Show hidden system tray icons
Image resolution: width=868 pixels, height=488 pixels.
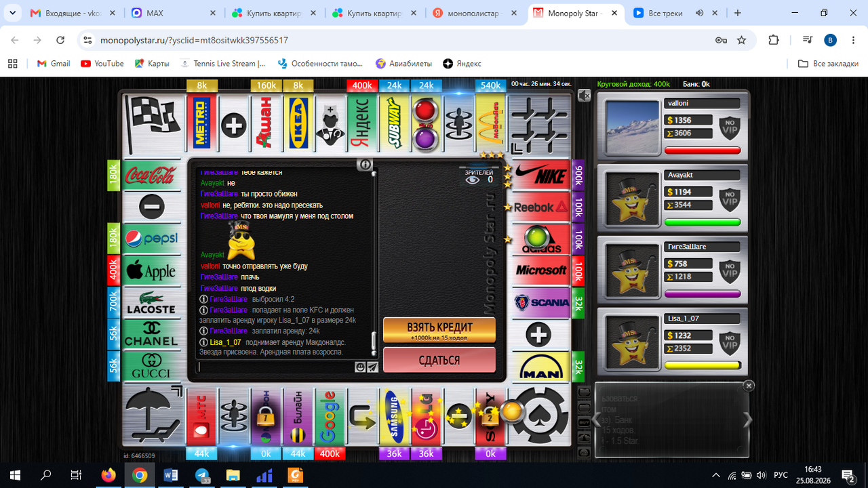[717, 474]
